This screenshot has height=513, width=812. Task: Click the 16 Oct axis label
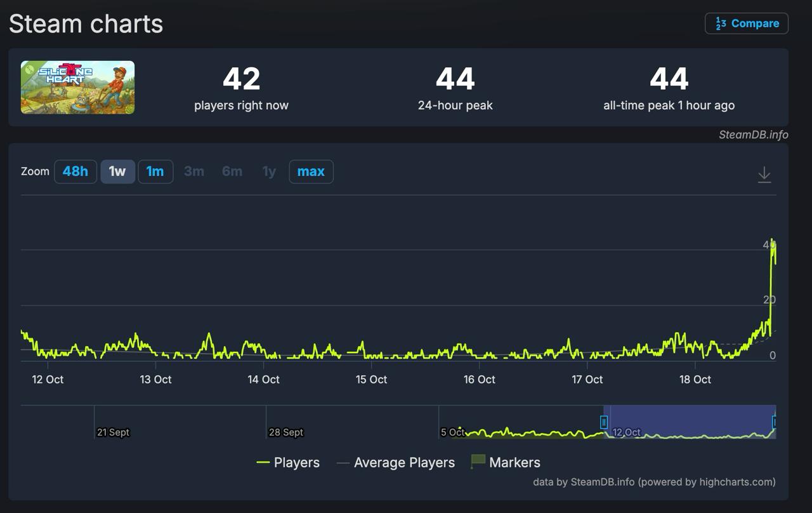(479, 380)
